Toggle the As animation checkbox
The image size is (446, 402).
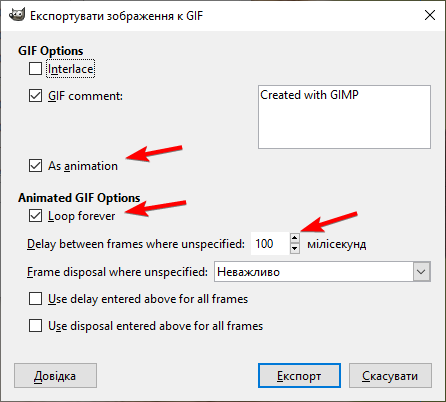[x=35, y=166]
